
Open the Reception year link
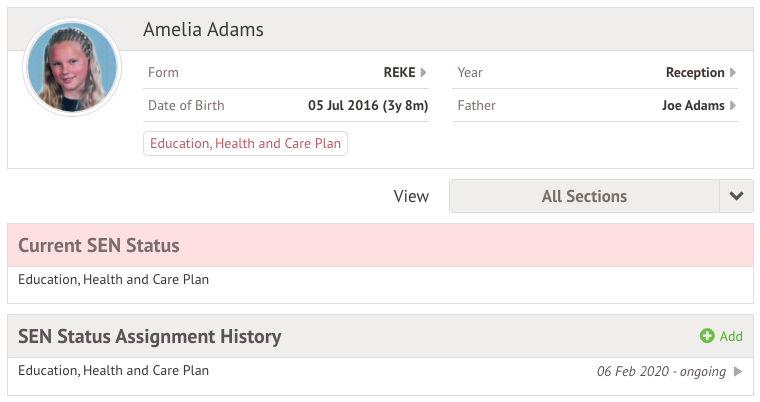(695, 73)
